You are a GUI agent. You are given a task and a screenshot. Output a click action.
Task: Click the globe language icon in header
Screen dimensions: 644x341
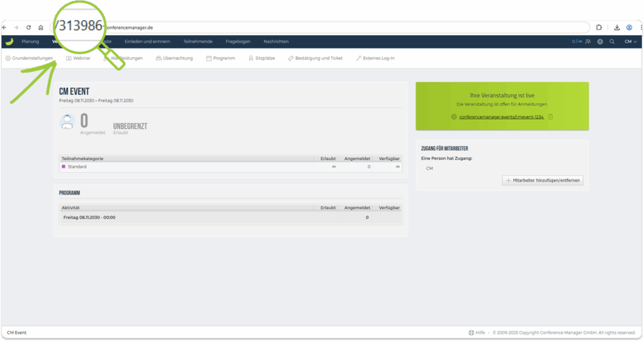tap(600, 41)
